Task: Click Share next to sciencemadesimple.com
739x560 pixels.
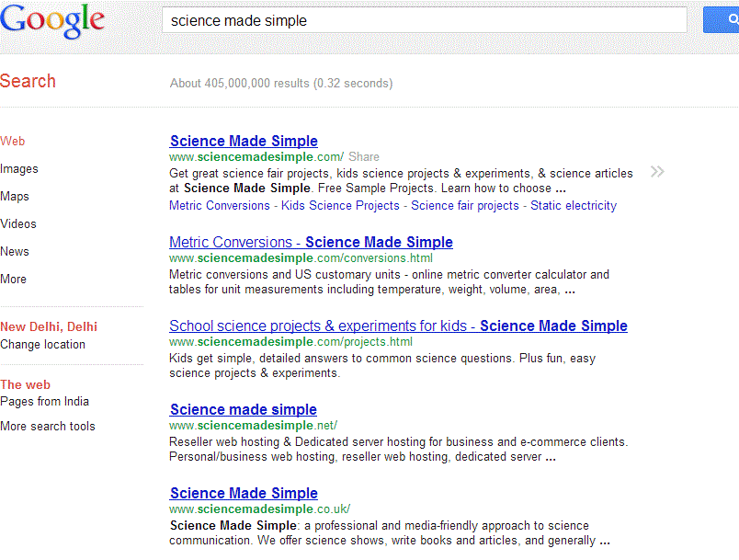Action: point(364,157)
